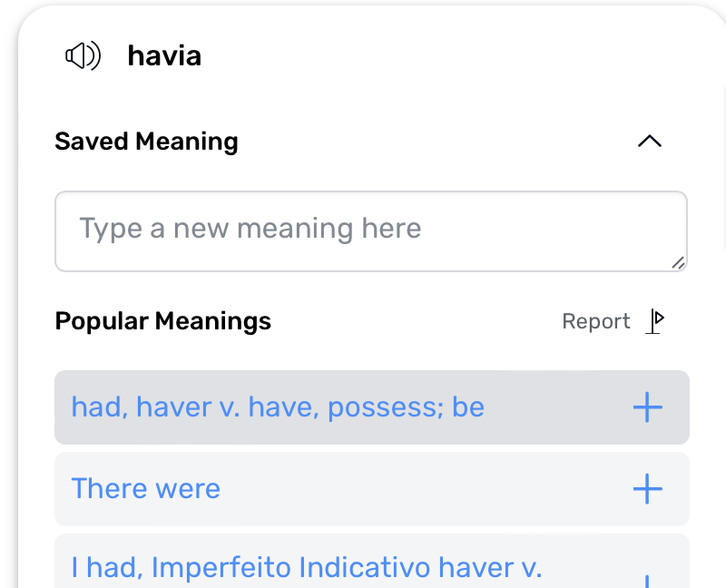Play audio pronunciation of havia
This screenshot has width=726, height=588.
pyautogui.click(x=83, y=55)
